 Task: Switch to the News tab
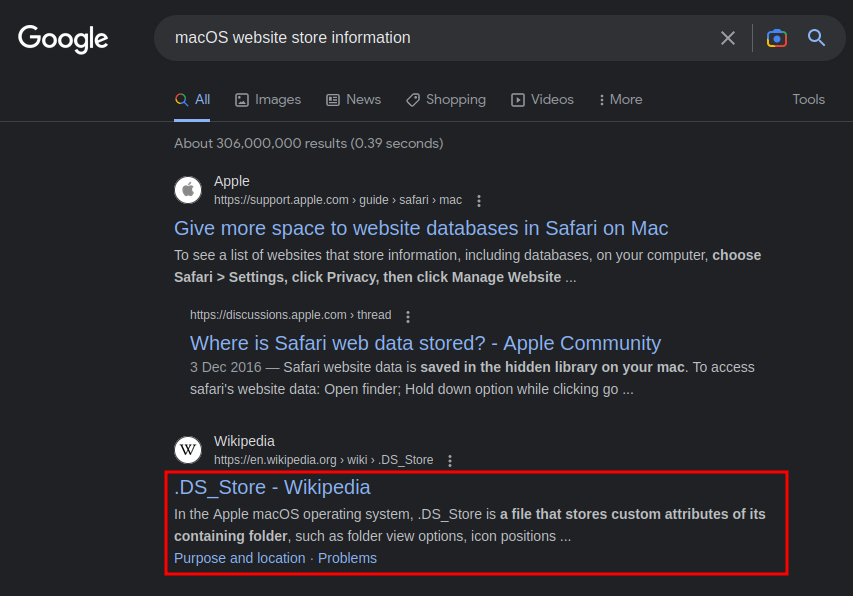pos(354,100)
